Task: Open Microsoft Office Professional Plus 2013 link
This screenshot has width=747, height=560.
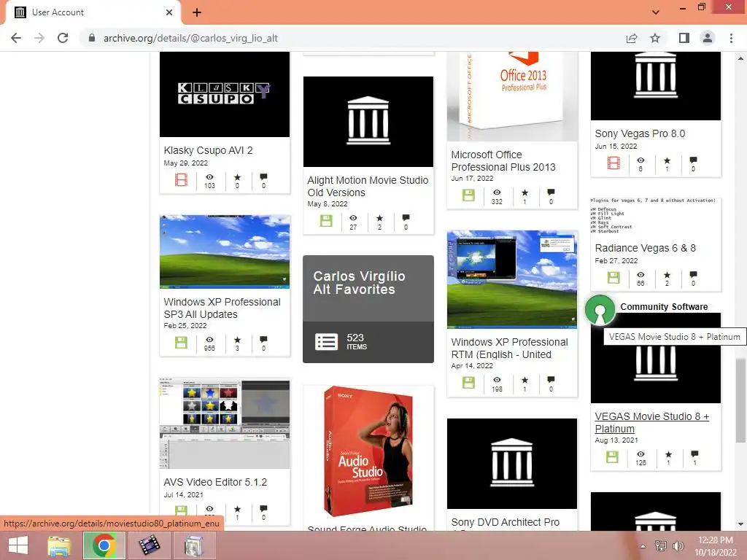Action: click(503, 161)
